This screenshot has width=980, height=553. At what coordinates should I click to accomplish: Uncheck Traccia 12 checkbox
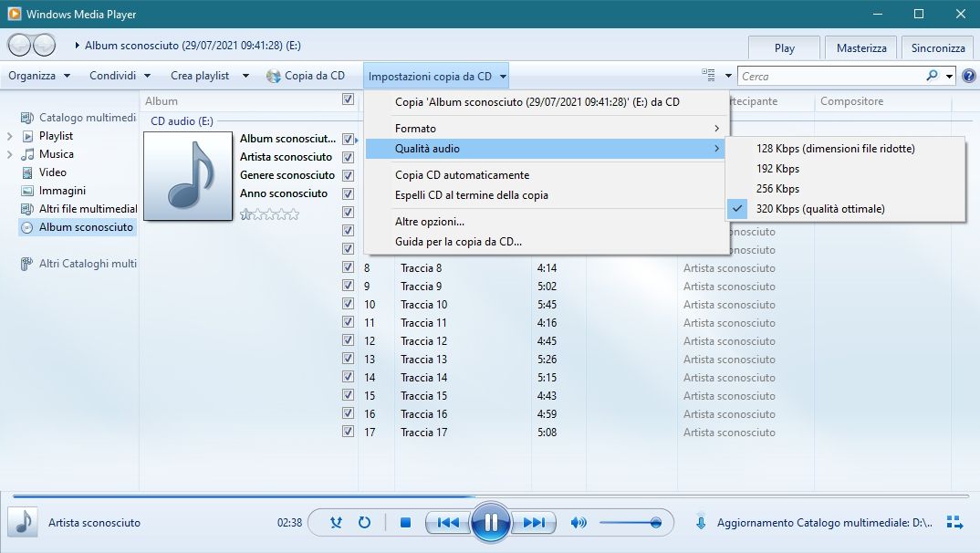click(x=349, y=340)
